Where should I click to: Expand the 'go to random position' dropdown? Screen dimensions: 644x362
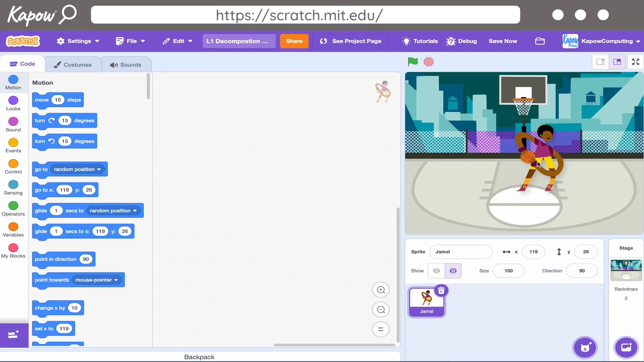click(x=99, y=170)
